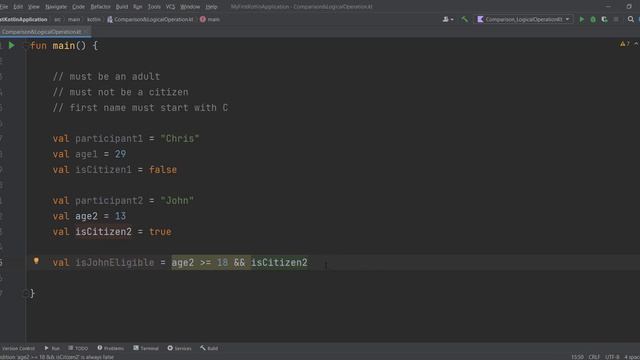Click the Kotlin file icon in breadcrumb

110,19
